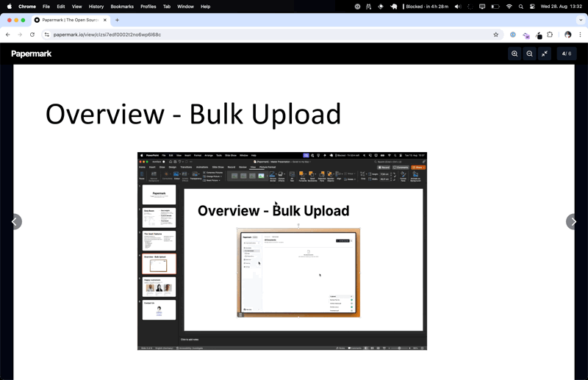Zoom in on the Papermark document
The height and width of the screenshot is (380, 588).
click(514, 54)
